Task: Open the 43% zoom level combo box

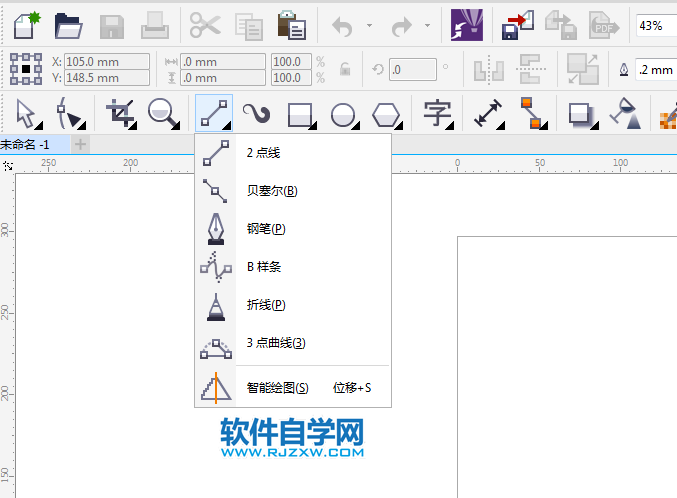Action: 655,25
